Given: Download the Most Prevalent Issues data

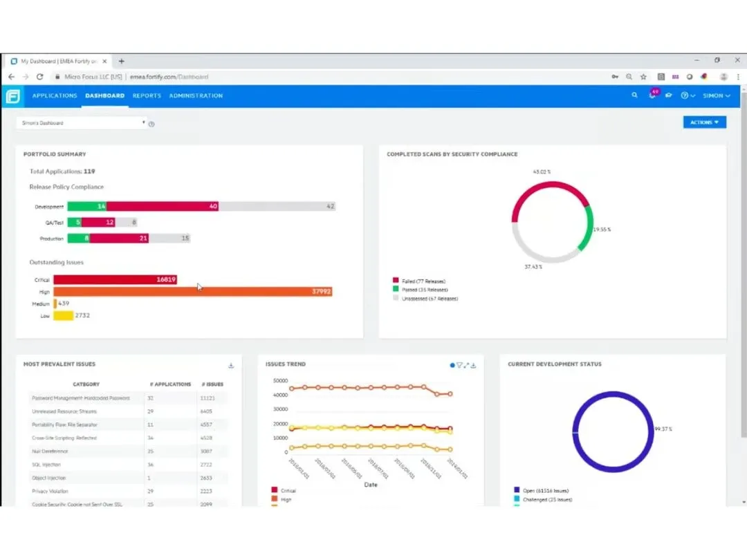Looking at the screenshot, I should pos(232,364).
